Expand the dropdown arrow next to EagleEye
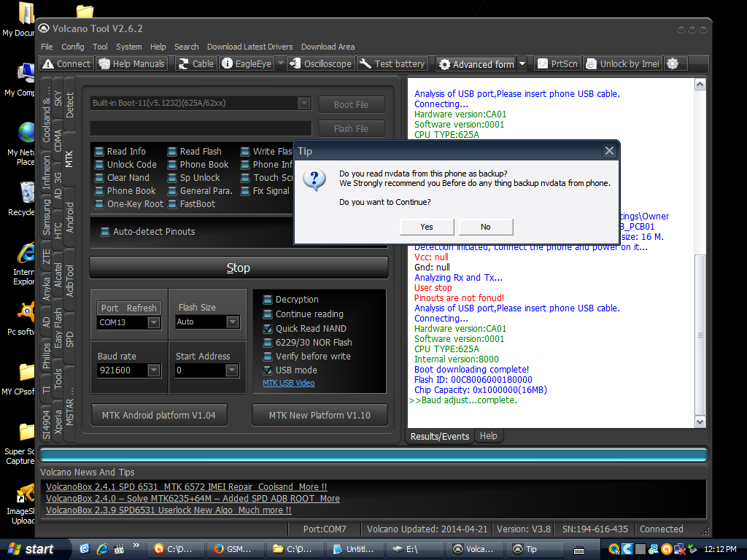Image resolution: width=747 pixels, height=560 pixels. click(281, 63)
